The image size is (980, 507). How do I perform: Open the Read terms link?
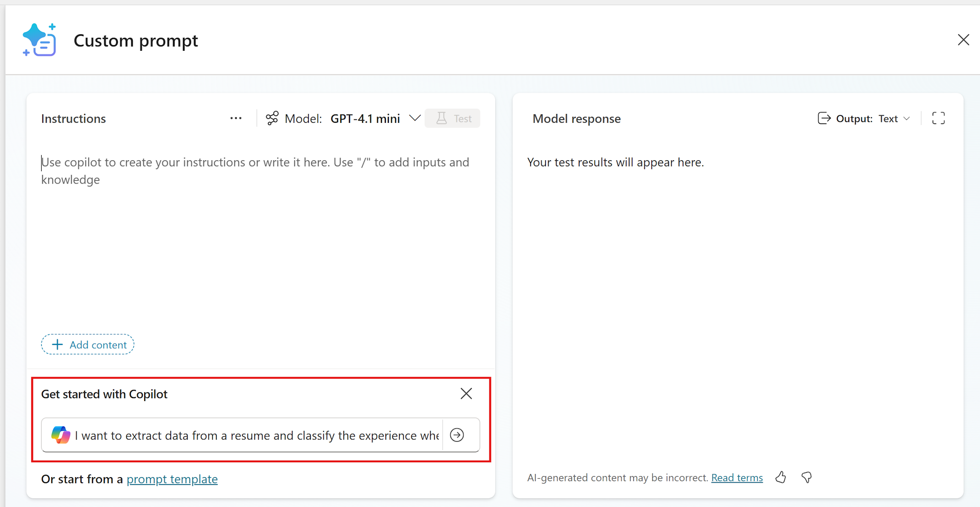(737, 477)
